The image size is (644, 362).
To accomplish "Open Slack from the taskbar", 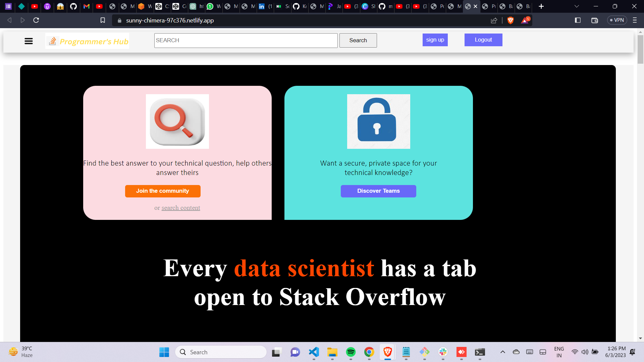I will pyautogui.click(x=443, y=352).
